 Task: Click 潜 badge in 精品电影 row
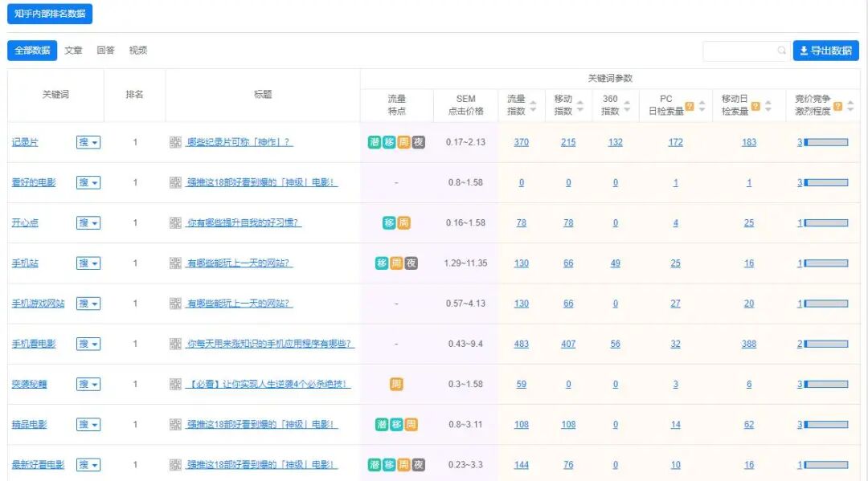coord(382,425)
